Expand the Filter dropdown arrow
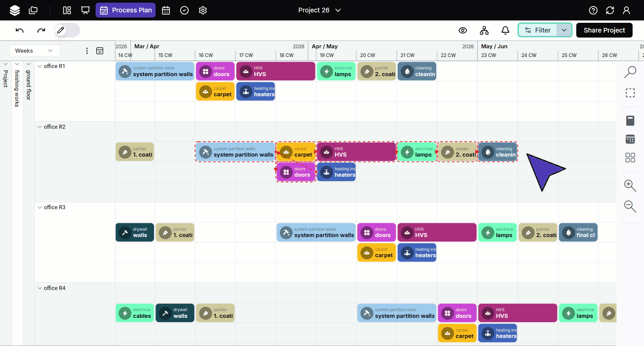 564,30
